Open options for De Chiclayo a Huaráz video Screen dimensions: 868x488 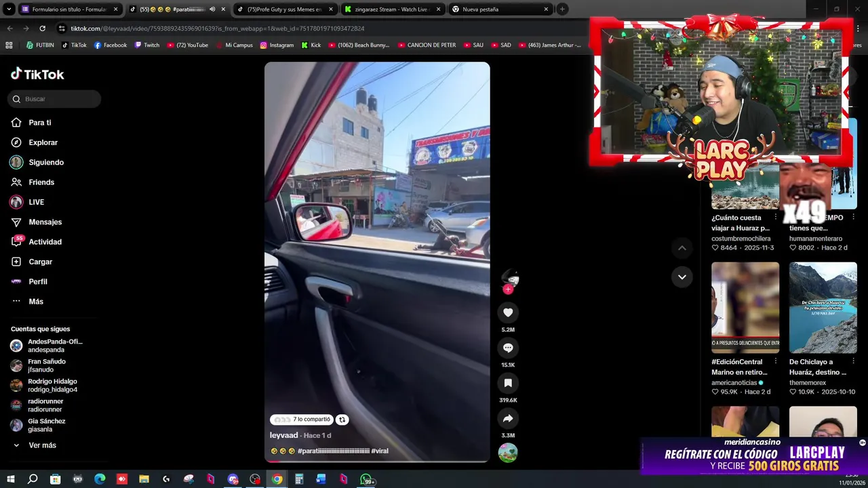[x=853, y=361]
